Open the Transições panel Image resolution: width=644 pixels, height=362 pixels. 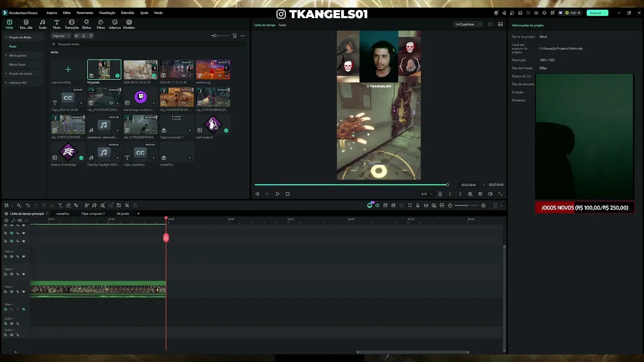[x=71, y=24]
